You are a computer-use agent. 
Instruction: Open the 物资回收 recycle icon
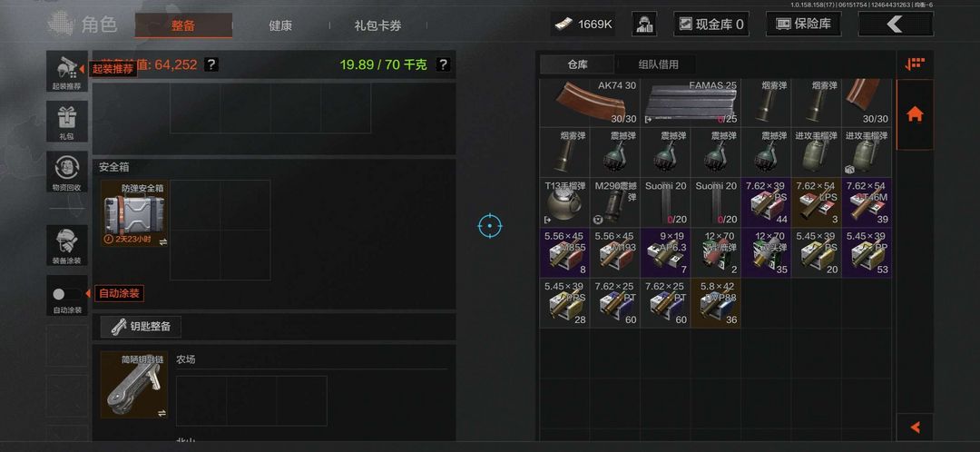pyautogui.click(x=67, y=172)
